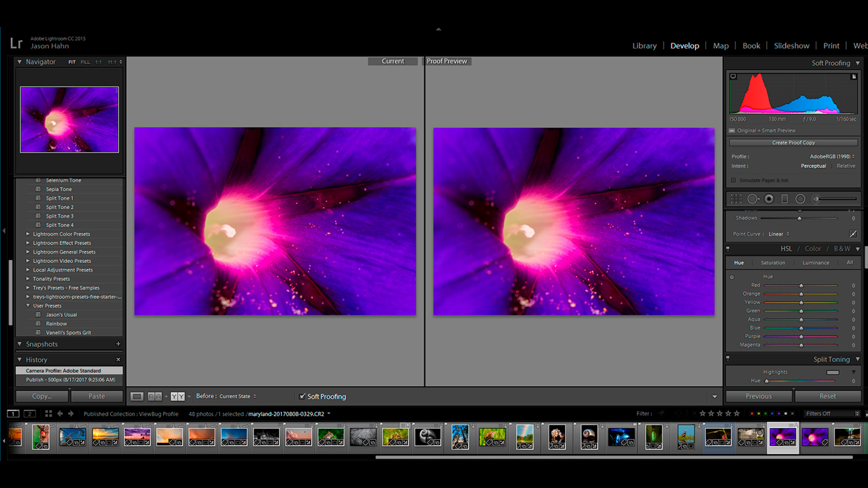Screen dimensions: 868x488
Task: Enable Simulate Paper & Ink checkbox
Action: pos(733,180)
